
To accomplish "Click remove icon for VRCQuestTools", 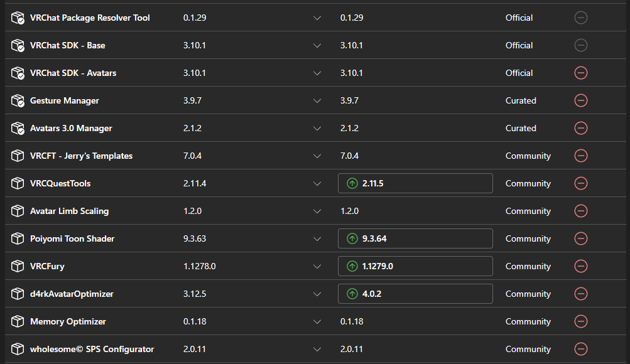I will (581, 183).
